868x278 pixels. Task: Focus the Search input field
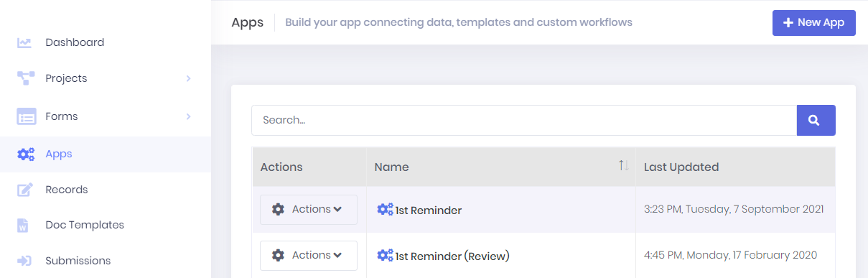point(524,121)
